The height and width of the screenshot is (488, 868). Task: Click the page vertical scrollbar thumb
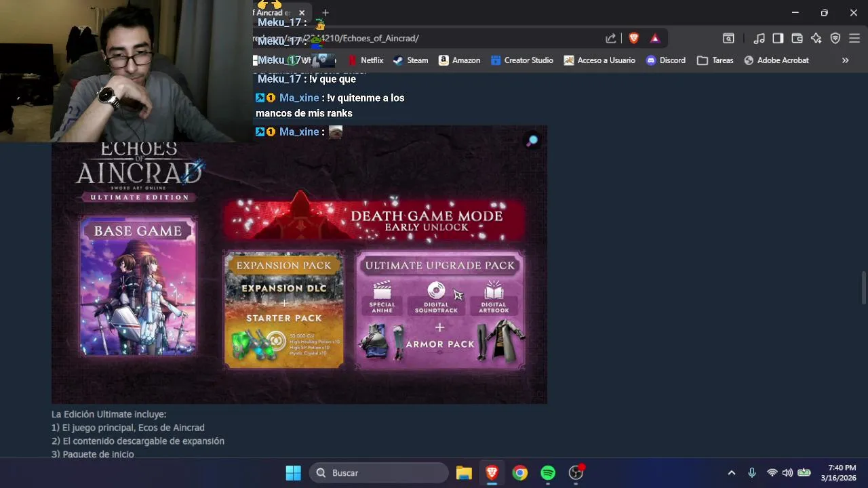pyautogui.click(x=863, y=288)
